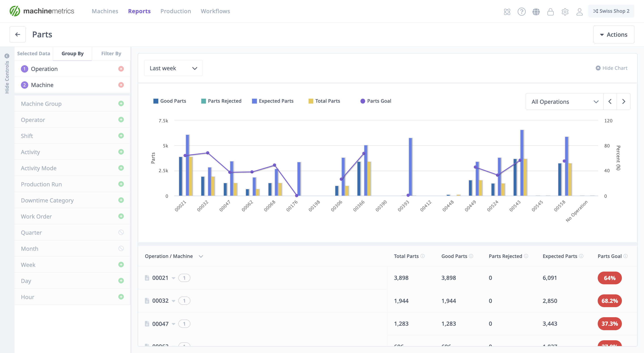Click the MachineMetrics logo
The image size is (644, 353).
[42, 11]
